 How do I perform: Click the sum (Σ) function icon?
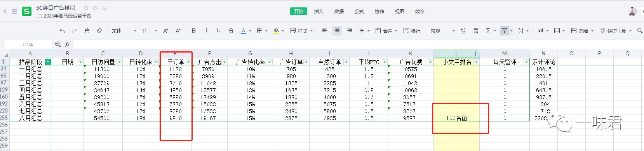pyautogui.click(x=488, y=31)
